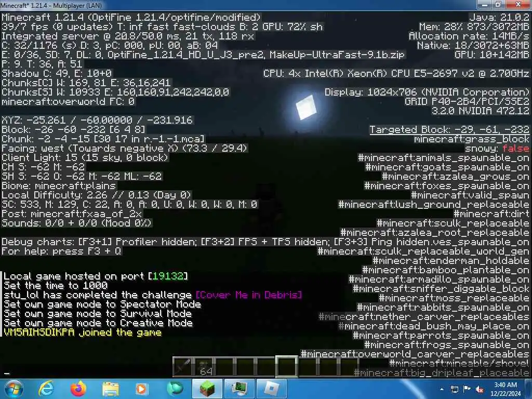
Task: Open Internet Explorer from the taskbar
Action: [x=46, y=389]
